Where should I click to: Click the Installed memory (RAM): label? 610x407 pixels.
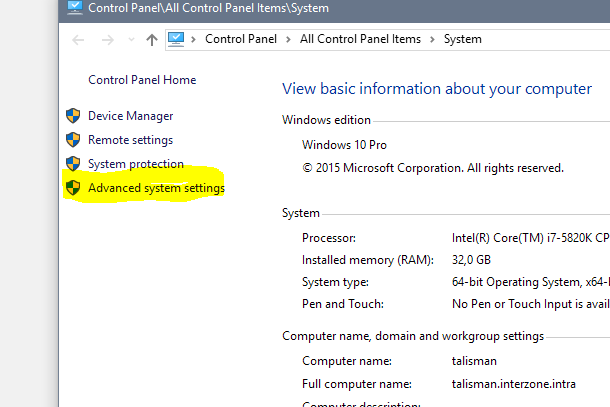click(368, 260)
